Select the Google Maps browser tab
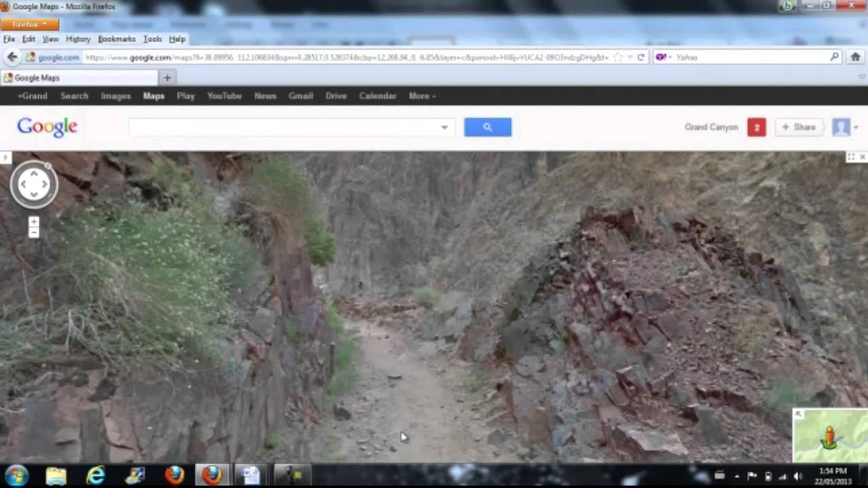868x488 pixels. [x=79, y=78]
